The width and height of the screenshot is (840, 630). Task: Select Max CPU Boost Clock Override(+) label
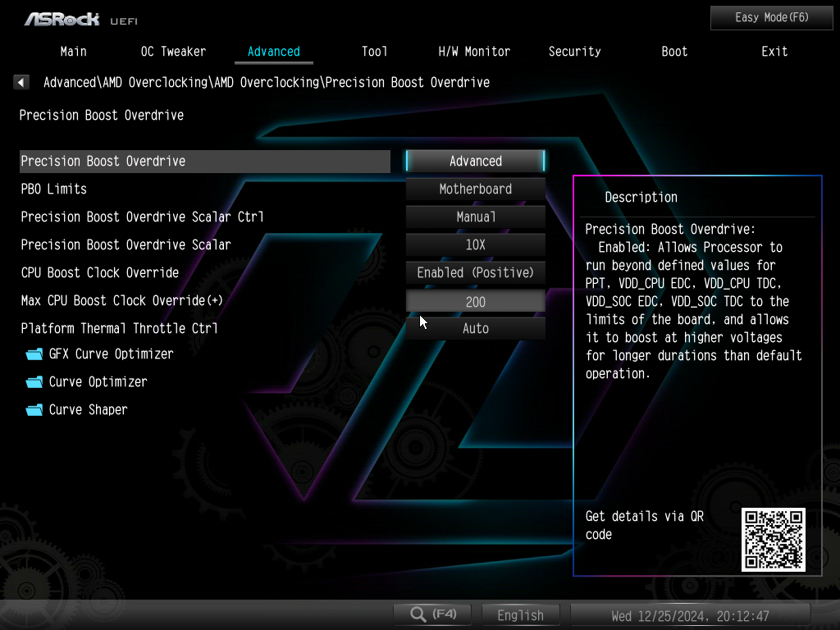point(121,300)
